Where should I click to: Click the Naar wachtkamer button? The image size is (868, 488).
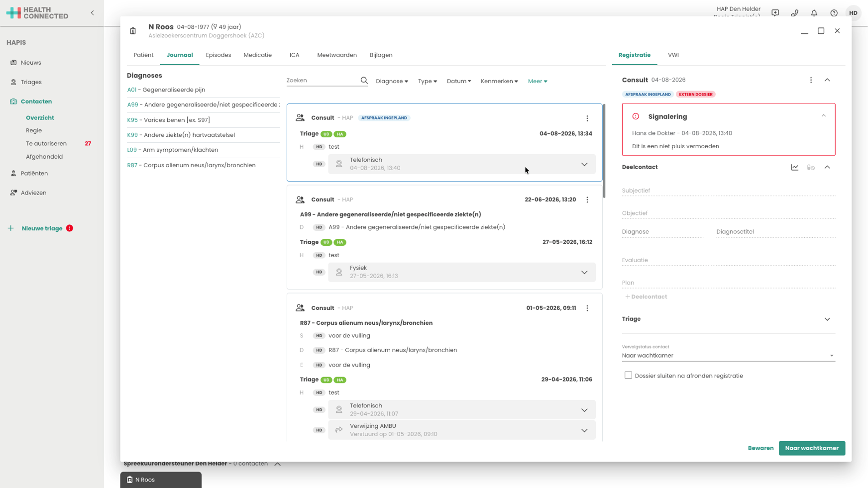(812, 448)
